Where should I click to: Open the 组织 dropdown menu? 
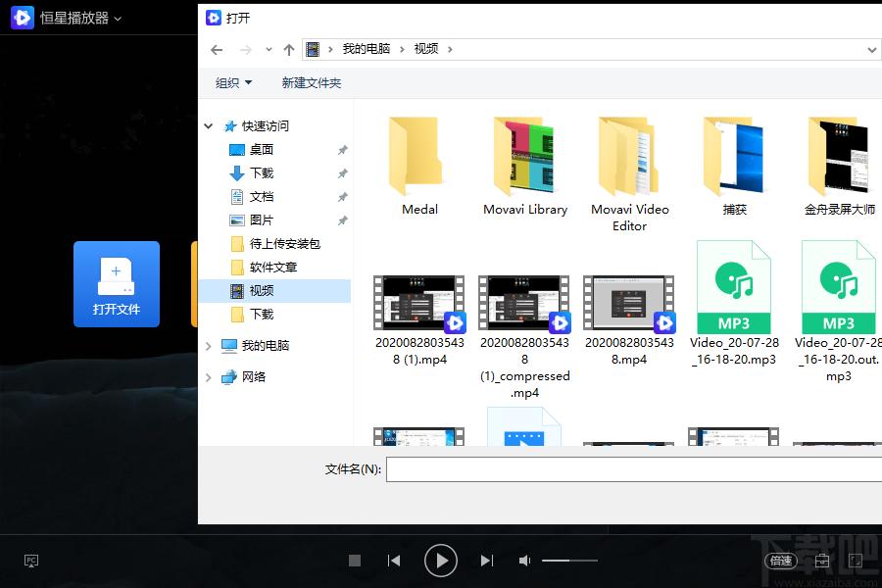234,83
